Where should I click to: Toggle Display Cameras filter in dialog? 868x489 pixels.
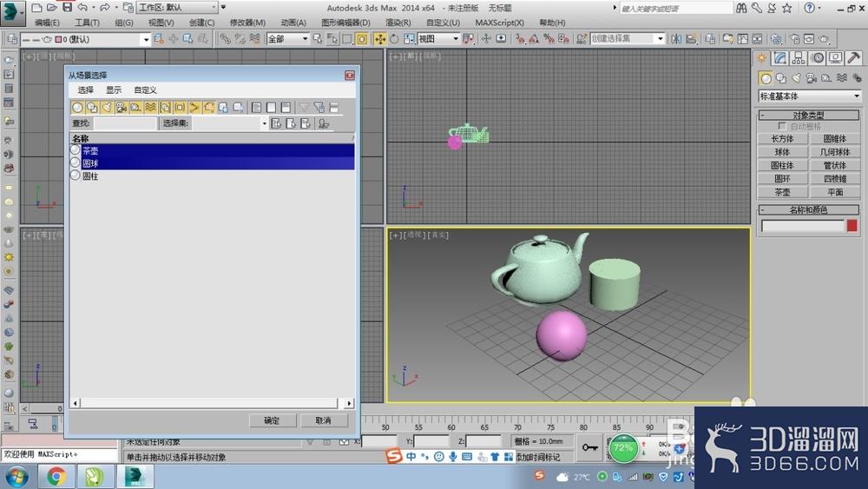point(122,108)
